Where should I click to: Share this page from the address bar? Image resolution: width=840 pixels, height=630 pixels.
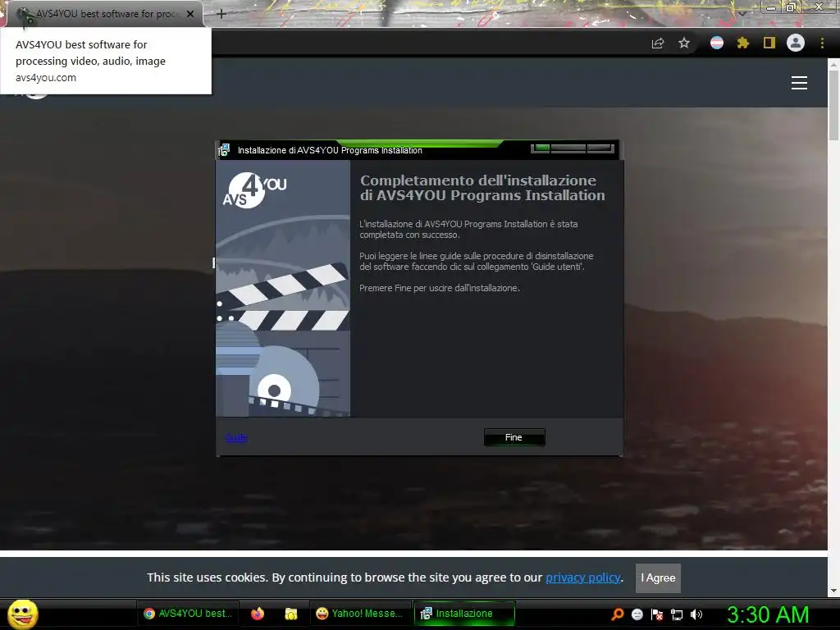[x=658, y=43]
